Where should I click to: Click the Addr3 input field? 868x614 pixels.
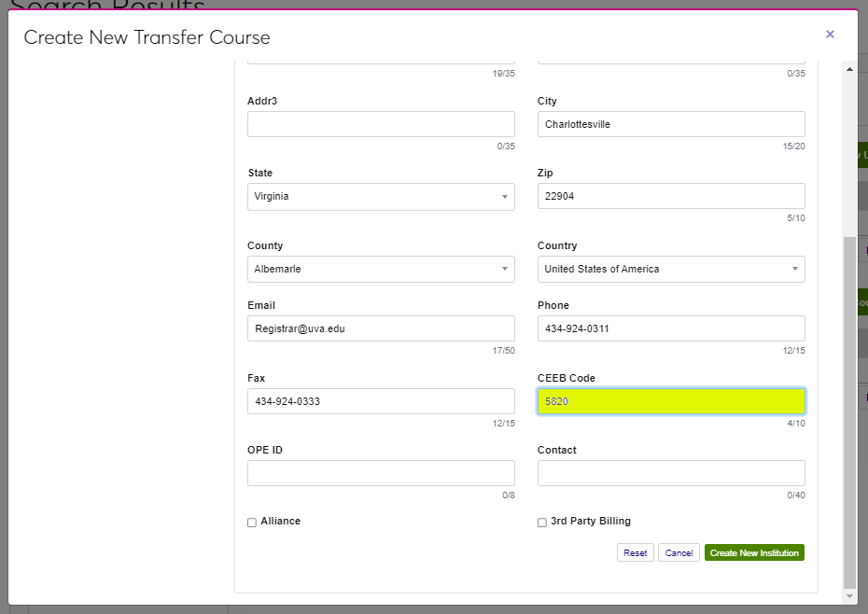pos(381,124)
